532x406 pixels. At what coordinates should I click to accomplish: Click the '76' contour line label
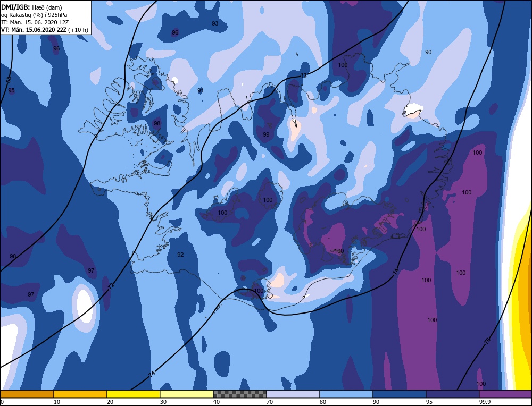(x=487, y=341)
